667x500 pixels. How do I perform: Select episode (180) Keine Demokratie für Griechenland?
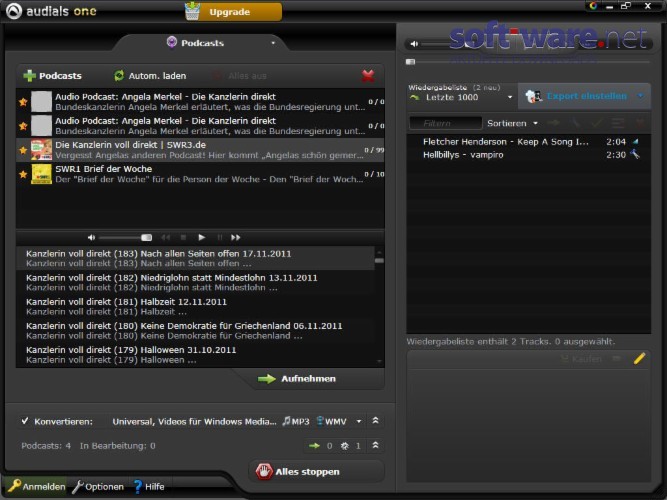point(195,331)
